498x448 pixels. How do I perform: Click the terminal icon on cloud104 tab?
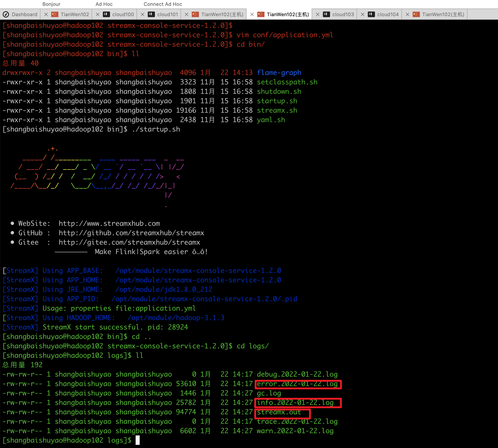(x=371, y=14)
